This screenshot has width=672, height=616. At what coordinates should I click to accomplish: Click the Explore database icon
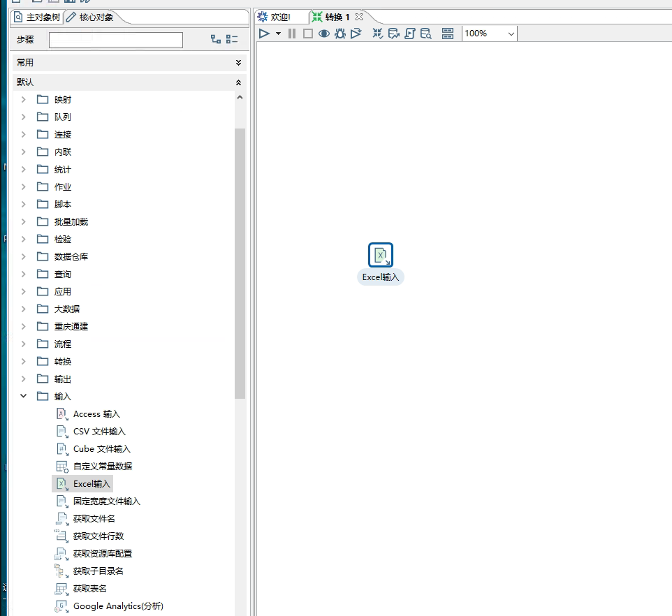point(425,34)
